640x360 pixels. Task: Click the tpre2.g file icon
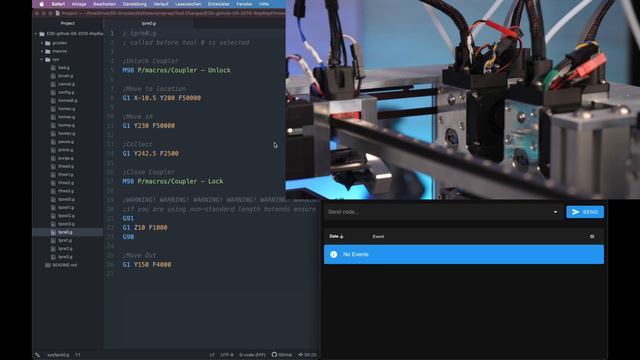tap(53, 249)
